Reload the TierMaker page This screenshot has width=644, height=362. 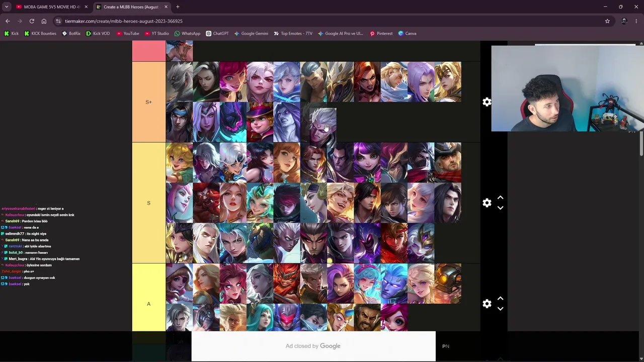pyautogui.click(x=32, y=21)
